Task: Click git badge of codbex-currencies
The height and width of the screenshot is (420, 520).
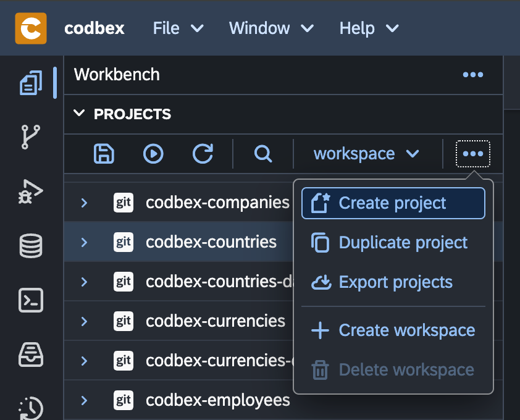Action: [124, 321]
